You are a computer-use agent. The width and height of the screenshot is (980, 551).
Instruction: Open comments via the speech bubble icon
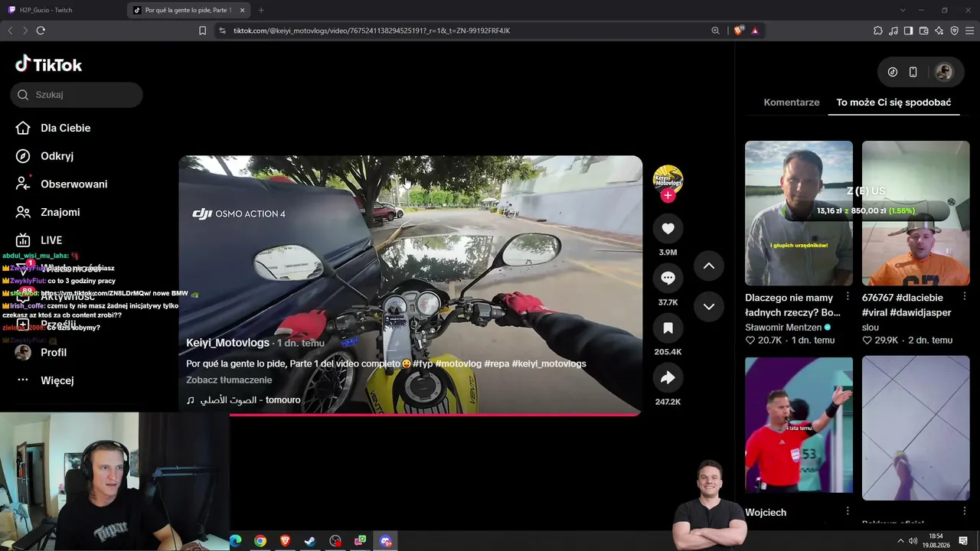(x=668, y=279)
